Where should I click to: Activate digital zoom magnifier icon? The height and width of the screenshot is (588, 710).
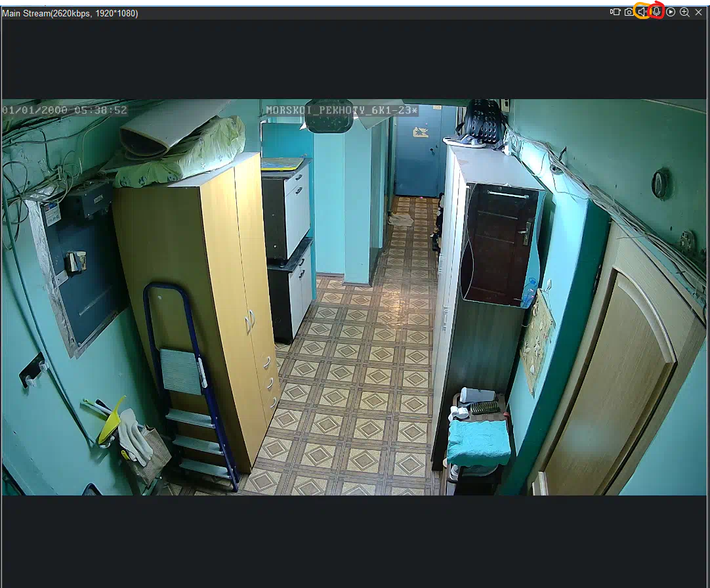click(x=684, y=12)
